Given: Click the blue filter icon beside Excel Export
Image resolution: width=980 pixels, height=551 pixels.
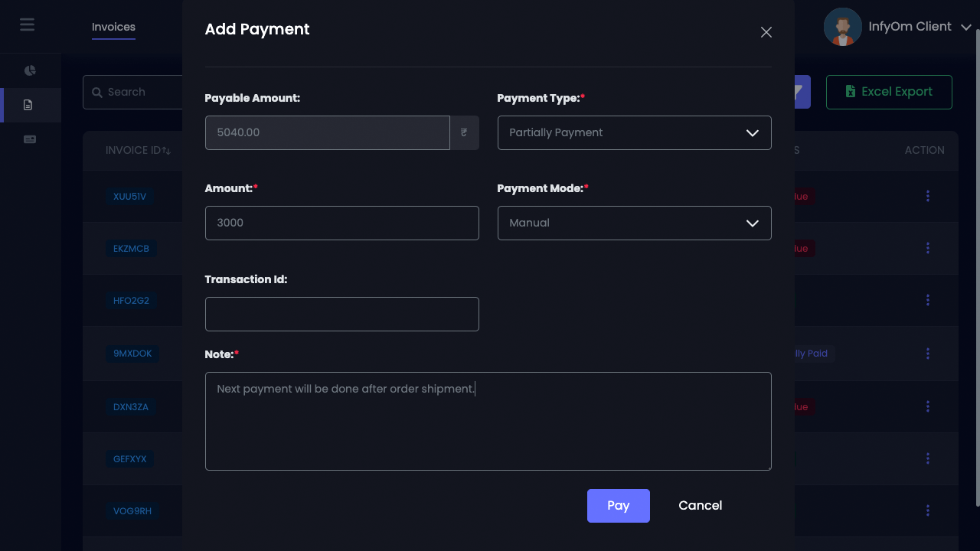Looking at the screenshot, I should pyautogui.click(x=796, y=91).
